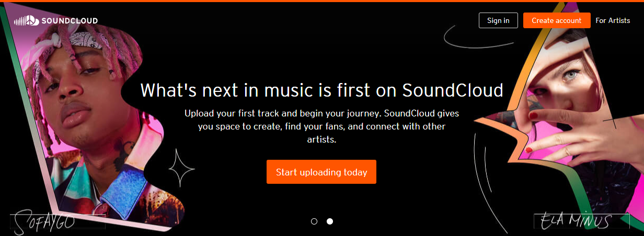The width and height of the screenshot is (644, 236).
Task: Open the Sign in dialog
Action: click(498, 20)
